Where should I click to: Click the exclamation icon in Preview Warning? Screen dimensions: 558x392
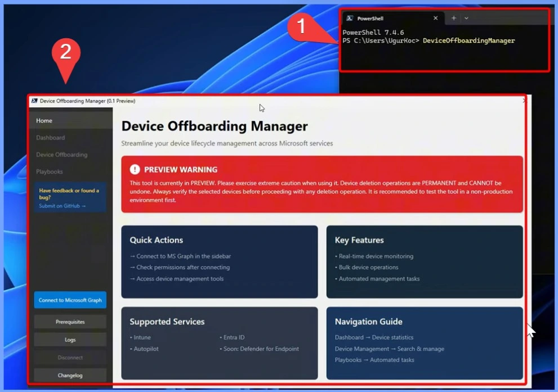135,169
